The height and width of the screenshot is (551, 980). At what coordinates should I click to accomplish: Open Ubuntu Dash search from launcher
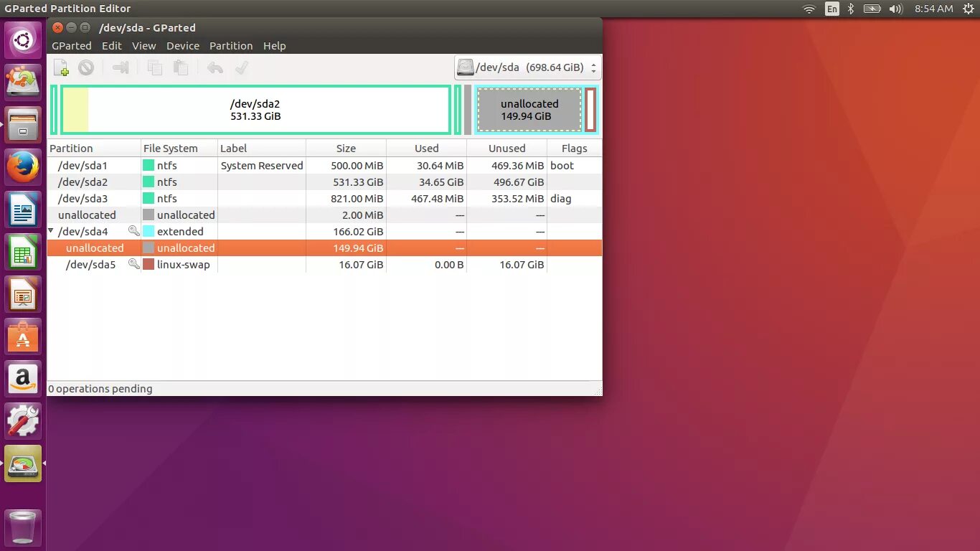[24, 39]
